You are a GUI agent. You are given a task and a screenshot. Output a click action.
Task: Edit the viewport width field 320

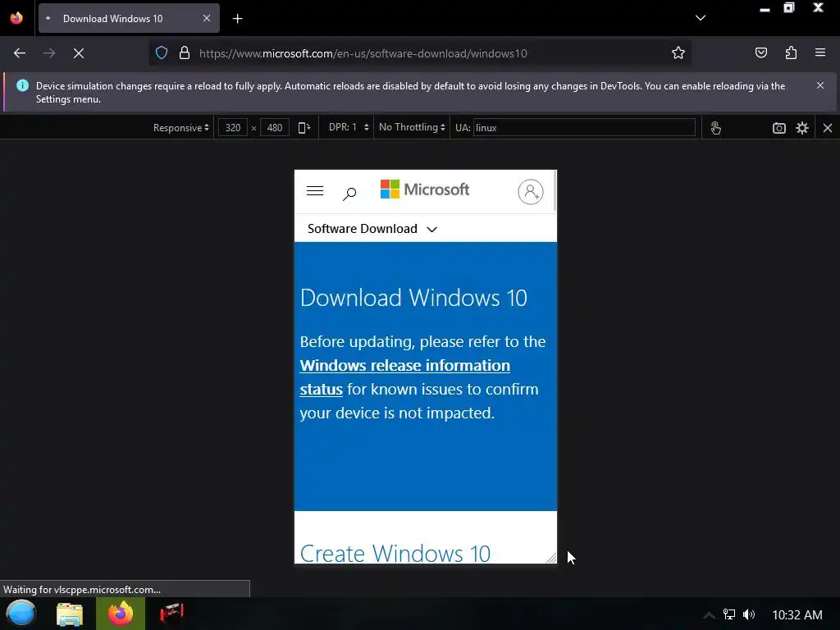(x=233, y=127)
